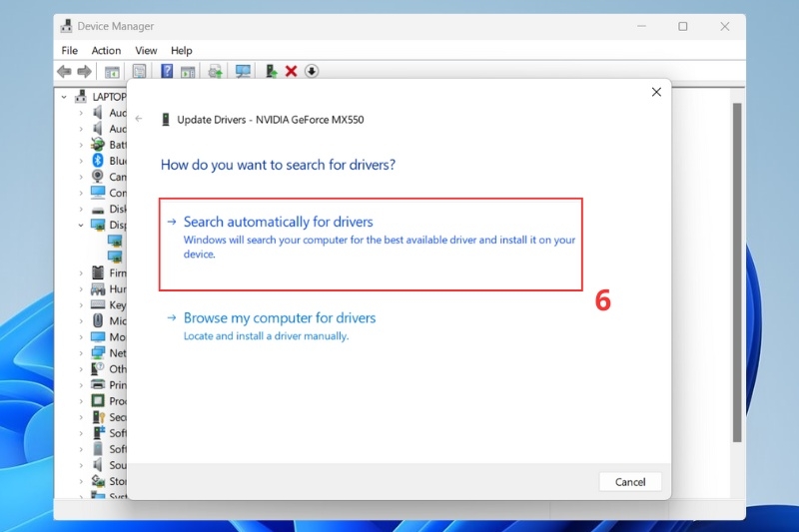Close the Update Drivers dialog with X
This screenshot has height=532, width=799.
[656, 92]
